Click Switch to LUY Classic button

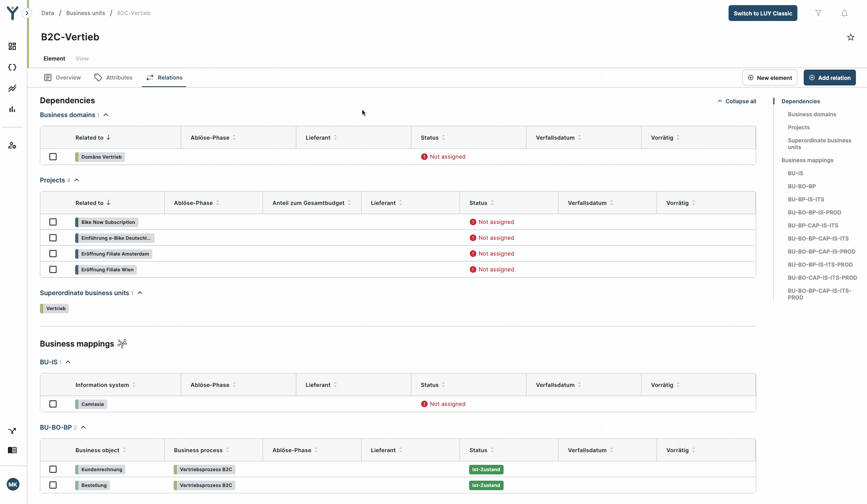pyautogui.click(x=763, y=13)
